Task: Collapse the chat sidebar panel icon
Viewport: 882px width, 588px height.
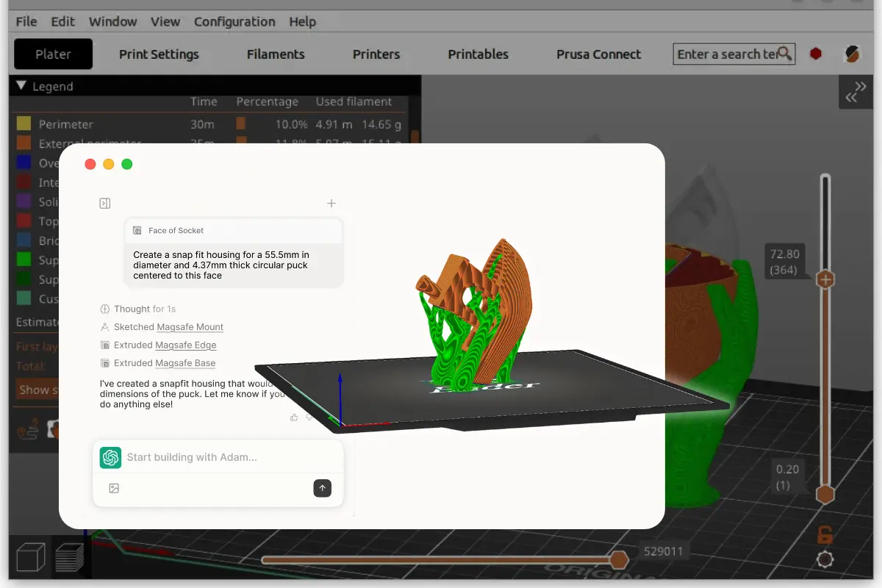Action: (x=105, y=204)
